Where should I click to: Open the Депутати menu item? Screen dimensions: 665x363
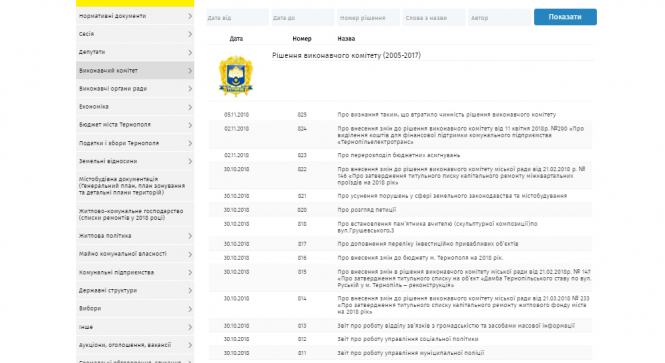pos(135,52)
